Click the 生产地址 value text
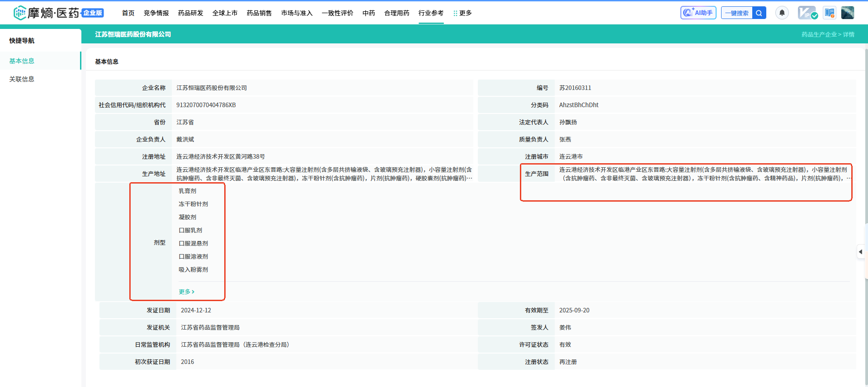868x387 pixels. (x=324, y=174)
